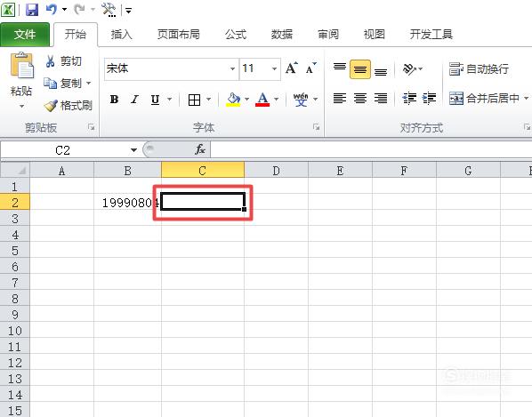Expand the Merge and Center dropdown arrow
The image size is (532, 417).
click(x=527, y=99)
